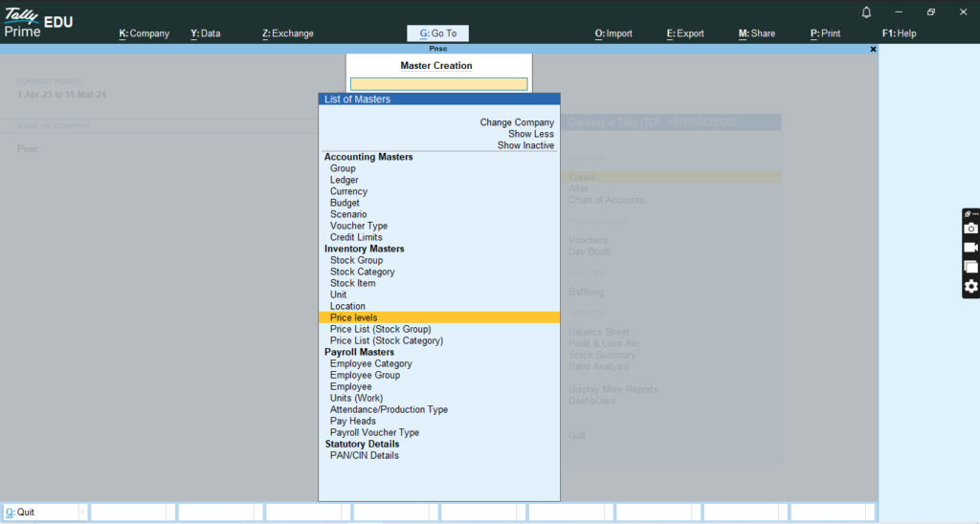Open the P: Print menu

[826, 33]
